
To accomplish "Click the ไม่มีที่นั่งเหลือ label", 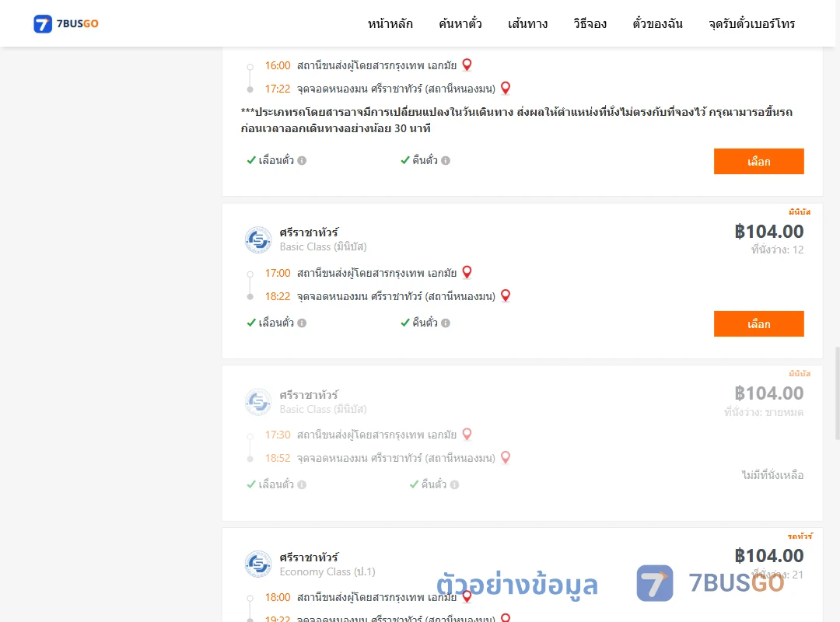I will [x=772, y=475].
